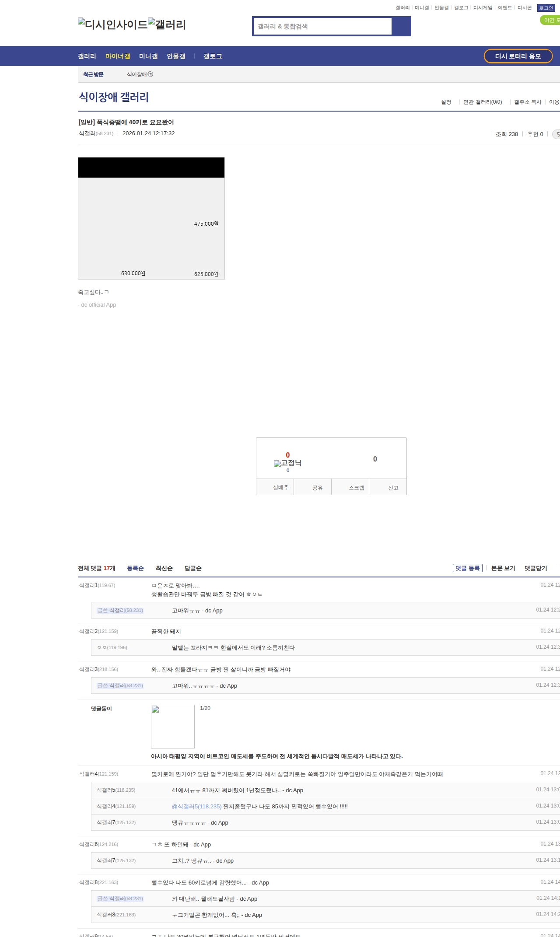This screenshot has width=560, height=937.
Task: Click the blue search submit button
Action: [401, 26]
